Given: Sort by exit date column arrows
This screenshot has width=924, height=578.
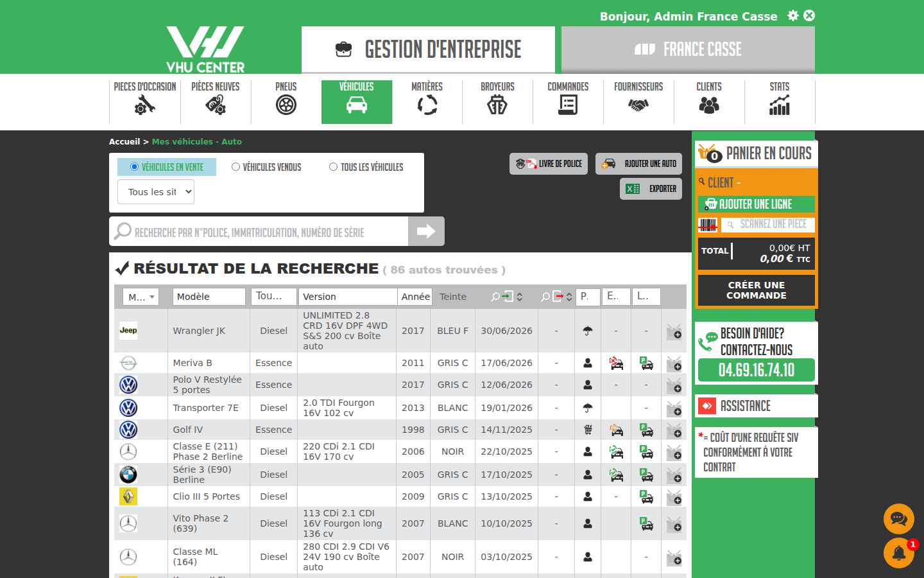Looking at the screenshot, I should tap(569, 297).
